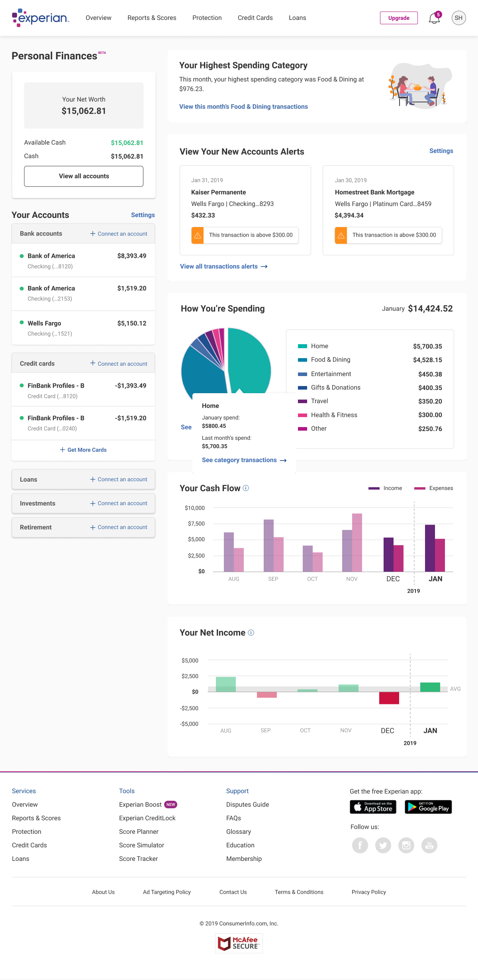This screenshot has width=478, height=980.
Task: Click the Get it on Google Play badge
Action: point(428,807)
